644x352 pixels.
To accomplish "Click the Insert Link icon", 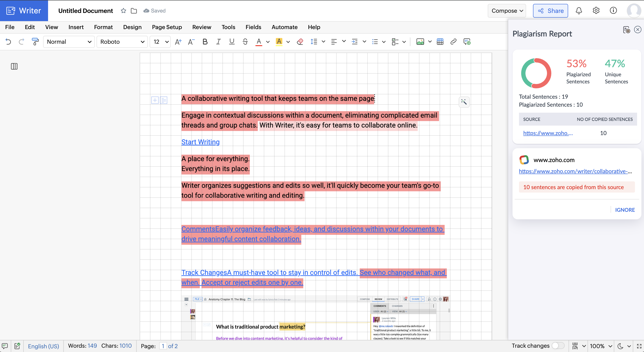I will (453, 42).
